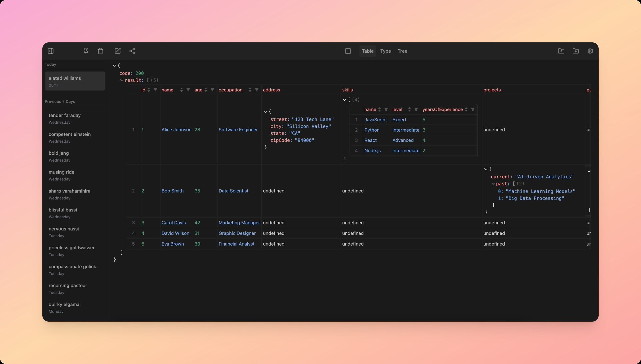Click the download folder icon

[x=576, y=51]
